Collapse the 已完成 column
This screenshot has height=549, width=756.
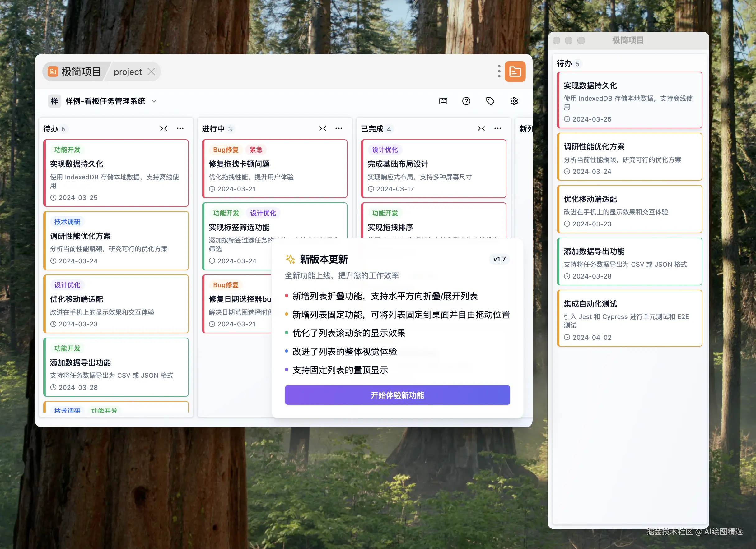(481, 128)
